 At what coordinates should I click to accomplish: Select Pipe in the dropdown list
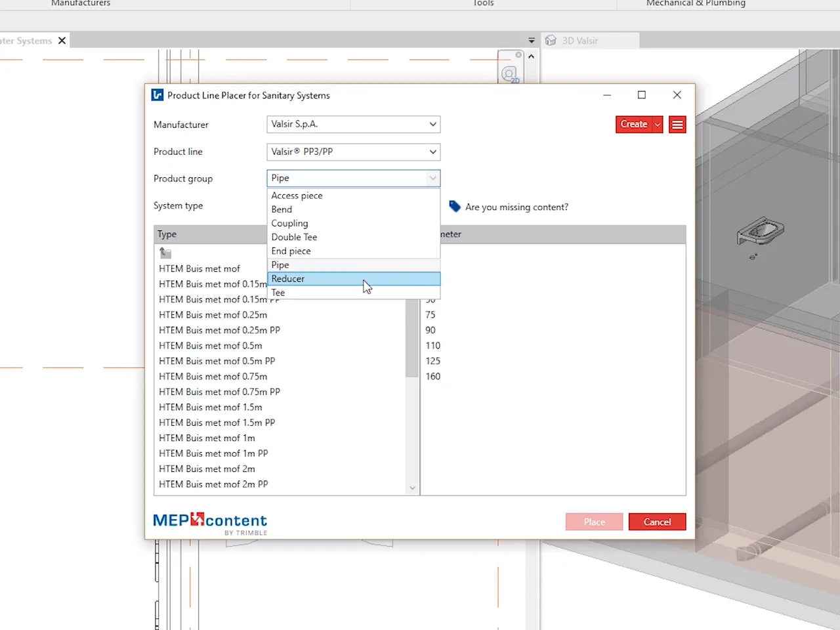tap(353, 264)
